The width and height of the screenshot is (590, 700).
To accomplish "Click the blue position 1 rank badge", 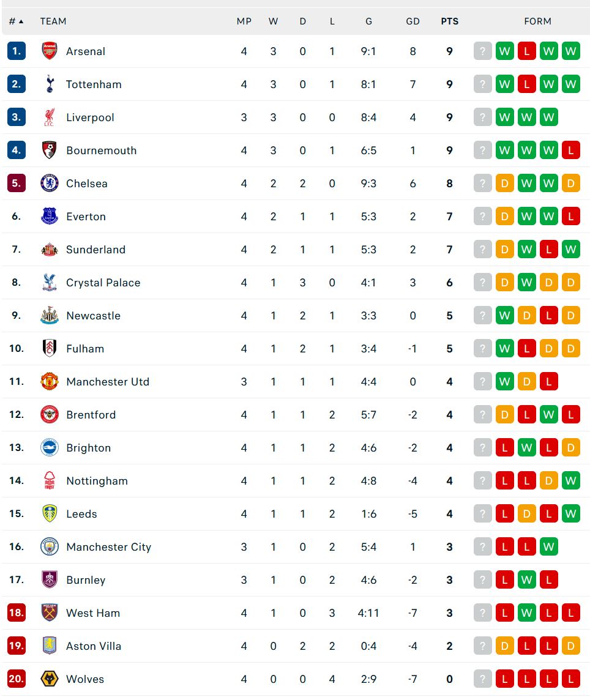I will pos(16,51).
